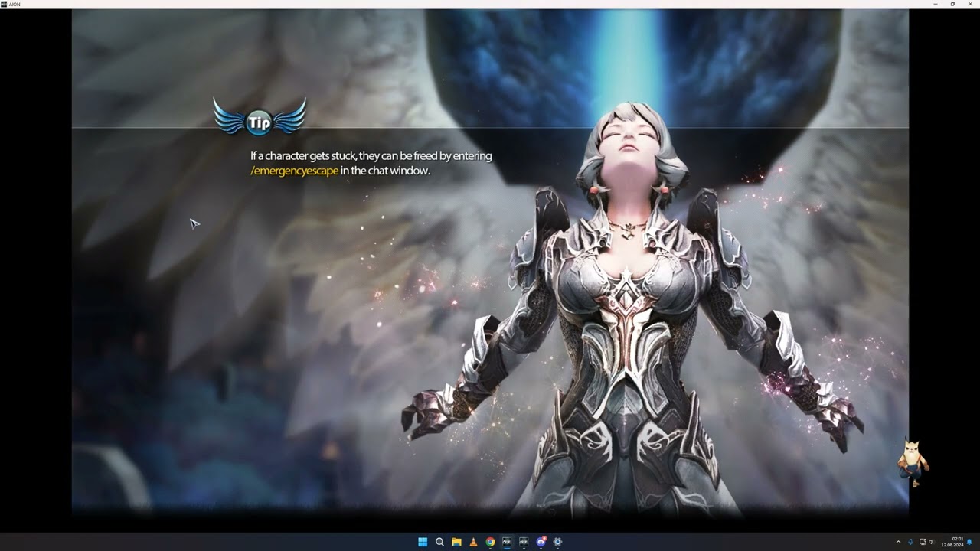Switch to the second AION taskbar icon
Screen dimensions: 980x551
click(524, 542)
